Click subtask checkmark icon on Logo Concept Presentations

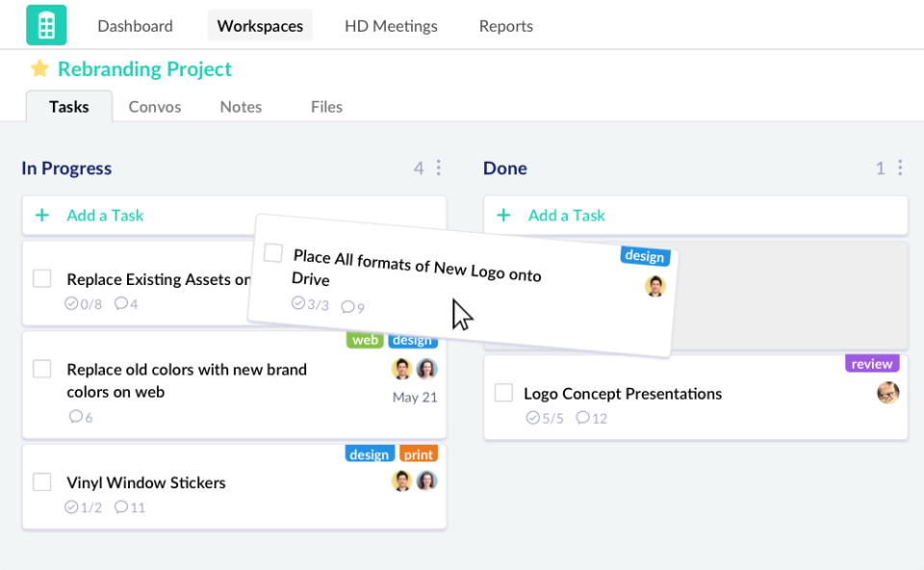coord(533,418)
